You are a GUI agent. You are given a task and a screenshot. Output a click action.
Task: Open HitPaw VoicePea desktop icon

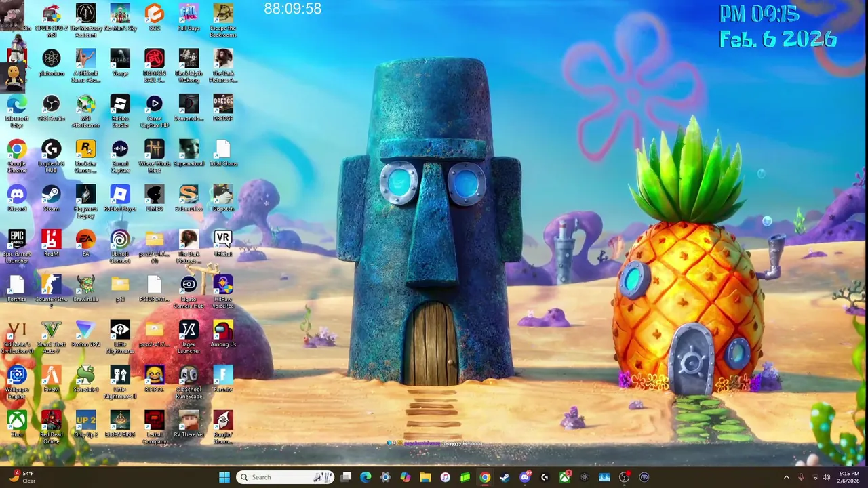(223, 292)
